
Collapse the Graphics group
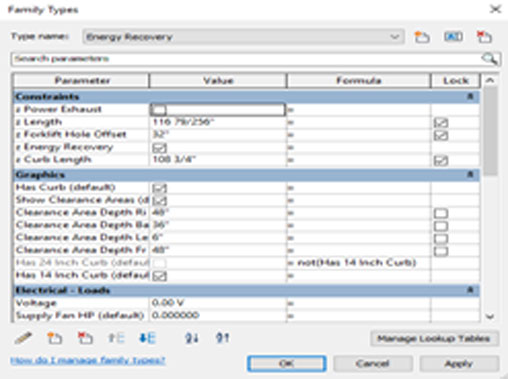click(x=470, y=175)
